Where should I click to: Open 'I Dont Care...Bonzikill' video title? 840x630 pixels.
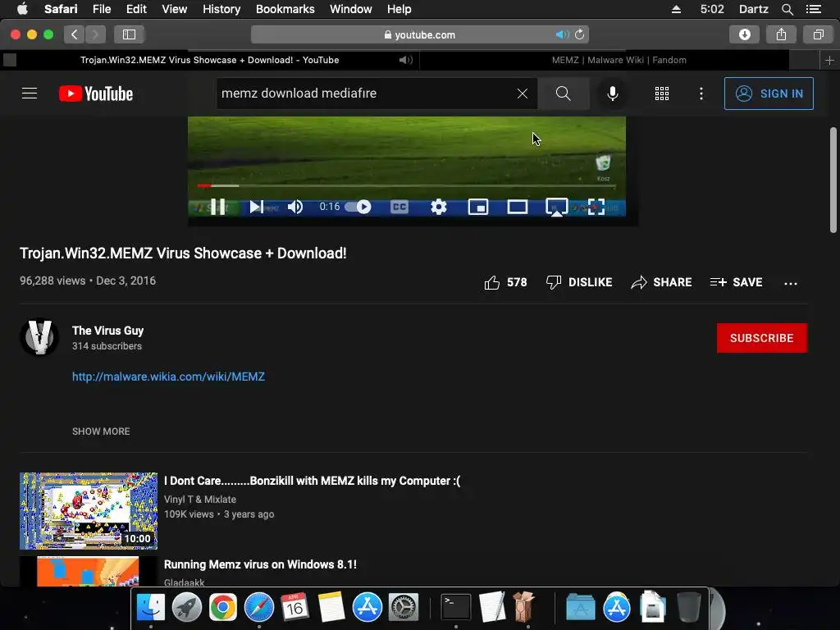click(x=312, y=481)
